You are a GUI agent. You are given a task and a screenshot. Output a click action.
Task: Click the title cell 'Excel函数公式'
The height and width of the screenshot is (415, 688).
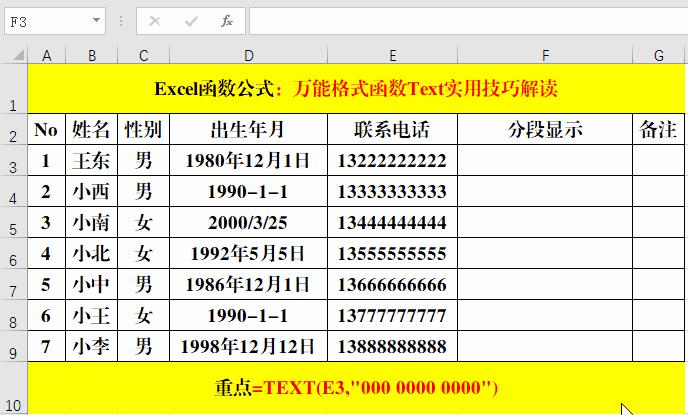point(356,89)
